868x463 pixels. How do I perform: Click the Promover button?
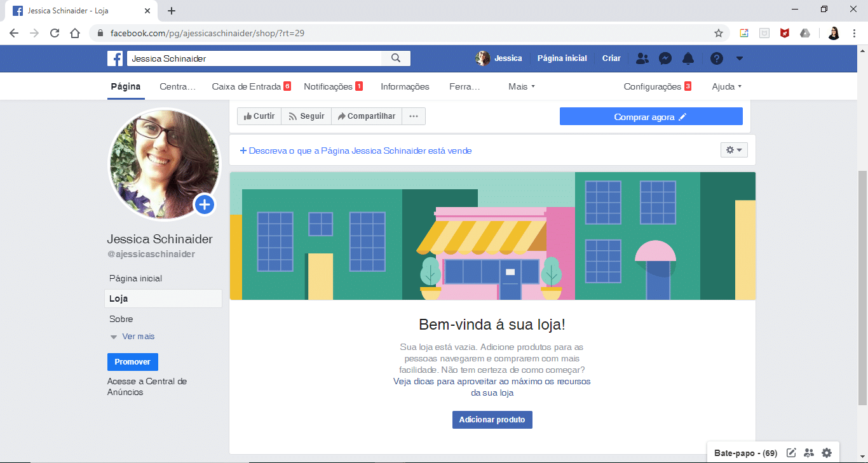pyautogui.click(x=133, y=362)
